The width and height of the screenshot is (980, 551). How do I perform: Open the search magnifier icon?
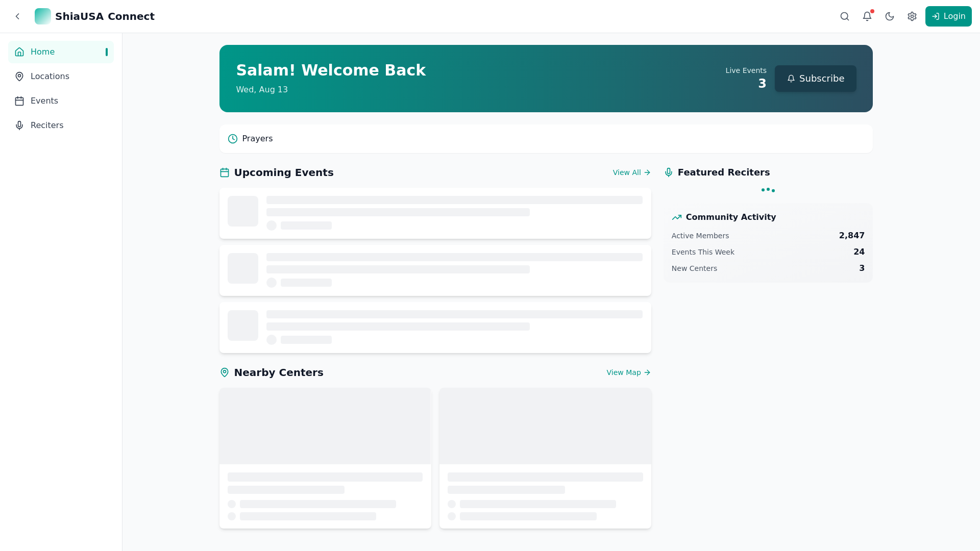pyautogui.click(x=845, y=16)
